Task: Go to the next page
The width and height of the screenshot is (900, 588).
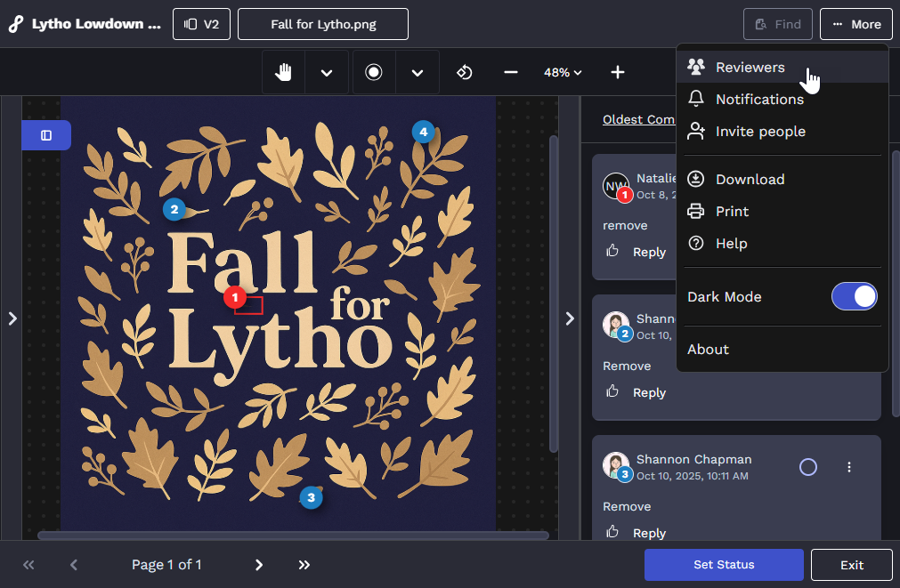Action: (x=259, y=565)
